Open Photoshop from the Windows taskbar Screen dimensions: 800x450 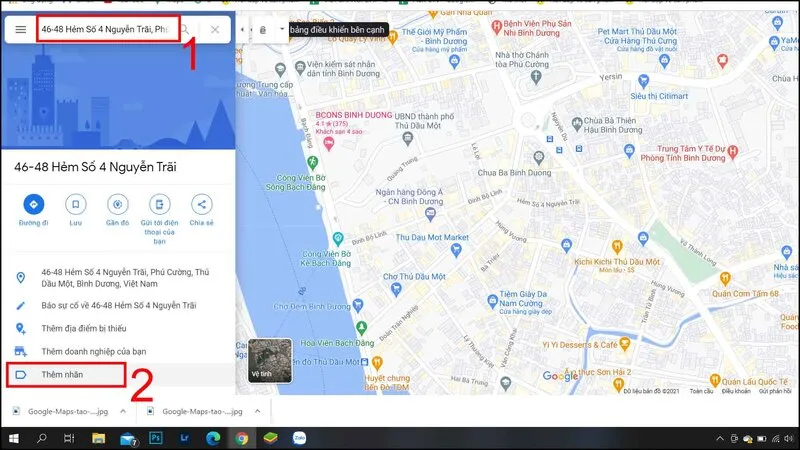(156, 438)
